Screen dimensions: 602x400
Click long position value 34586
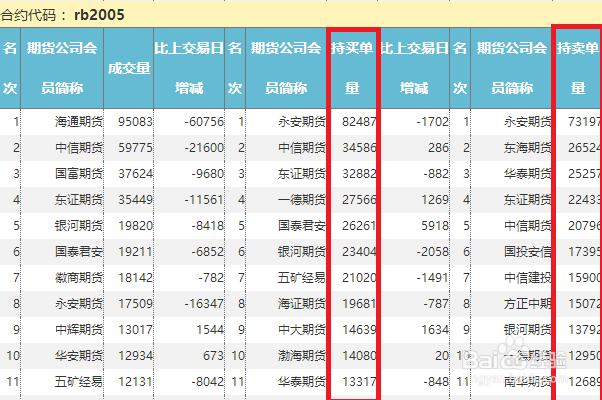359,148
